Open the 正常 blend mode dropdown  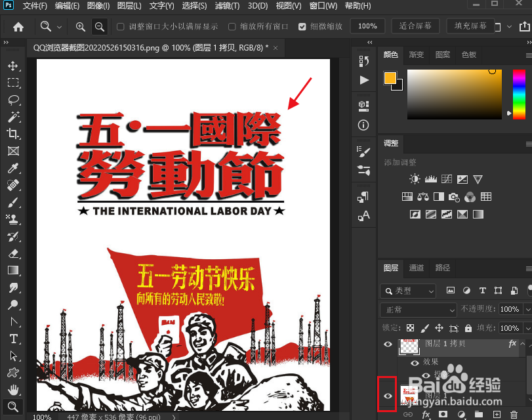[418, 310]
